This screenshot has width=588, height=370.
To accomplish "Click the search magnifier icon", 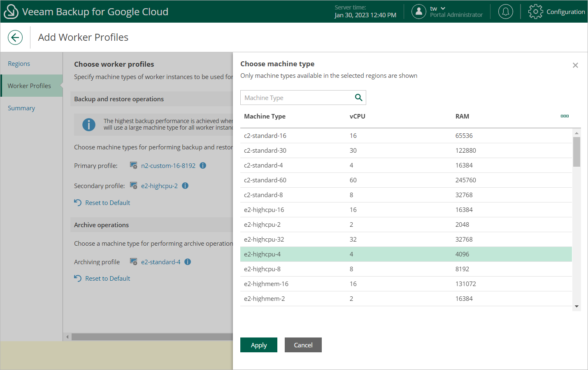I will (x=358, y=98).
